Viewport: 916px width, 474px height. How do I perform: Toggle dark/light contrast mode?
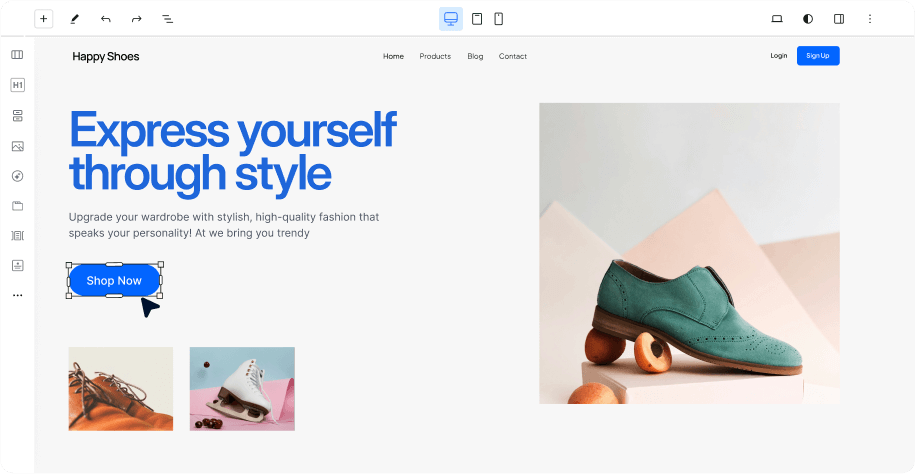[x=808, y=19]
